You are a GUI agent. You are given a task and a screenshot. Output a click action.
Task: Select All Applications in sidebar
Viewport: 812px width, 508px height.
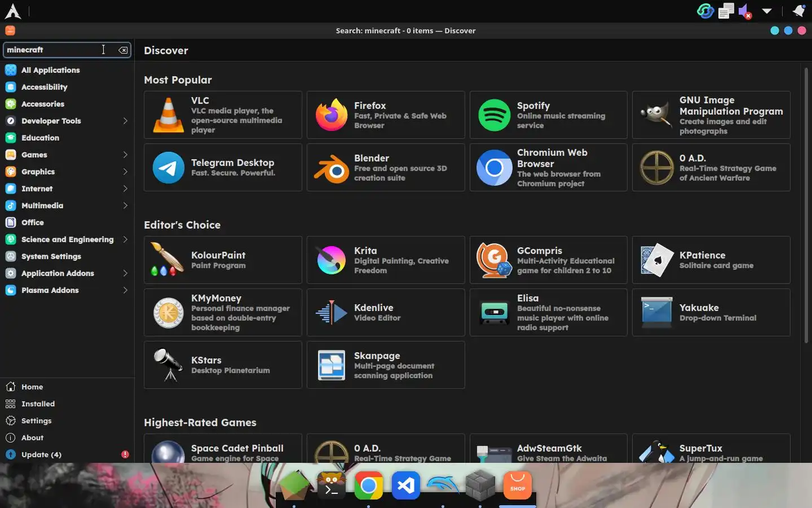(67, 70)
